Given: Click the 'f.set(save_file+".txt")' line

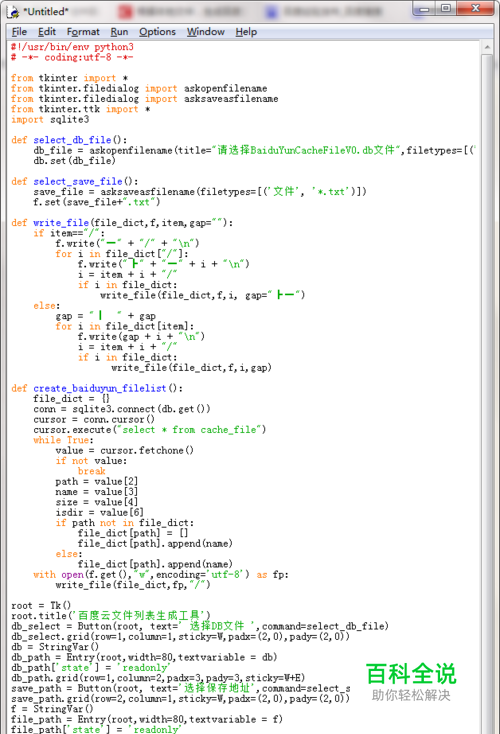Looking at the screenshot, I should tap(97, 202).
